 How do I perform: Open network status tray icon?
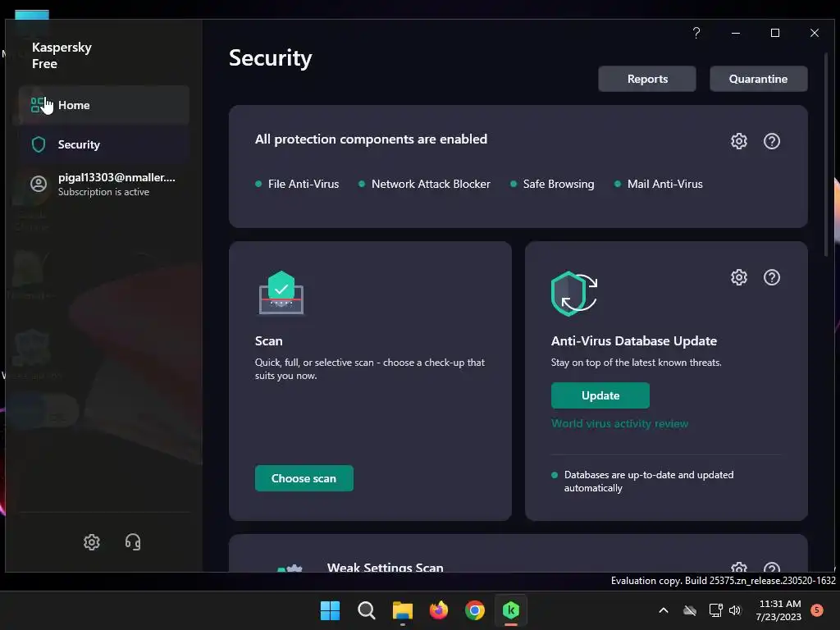coord(715,610)
